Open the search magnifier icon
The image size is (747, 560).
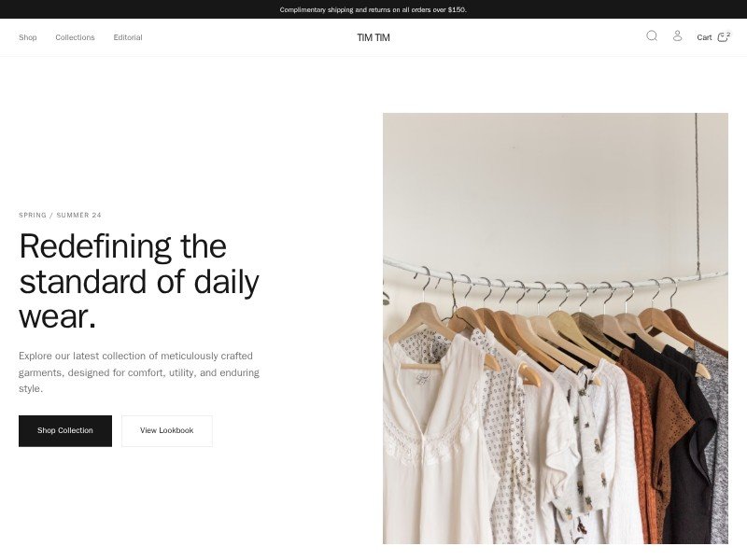click(652, 36)
